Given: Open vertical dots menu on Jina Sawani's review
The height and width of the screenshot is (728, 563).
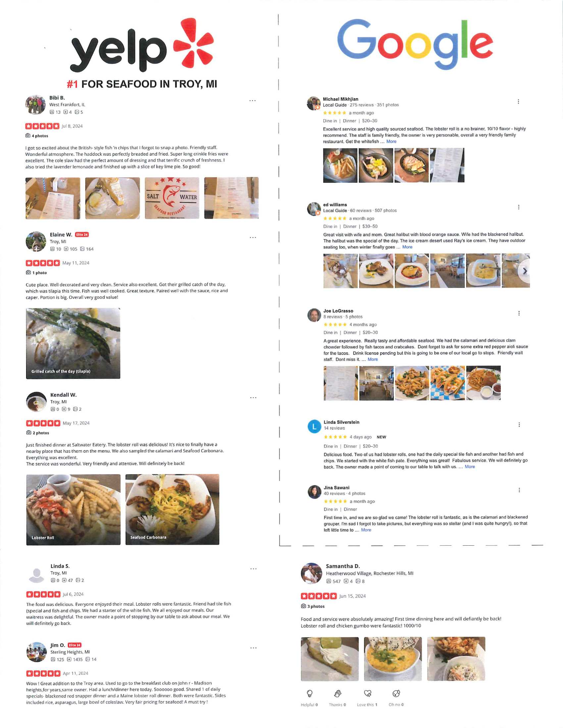Looking at the screenshot, I should [519, 490].
